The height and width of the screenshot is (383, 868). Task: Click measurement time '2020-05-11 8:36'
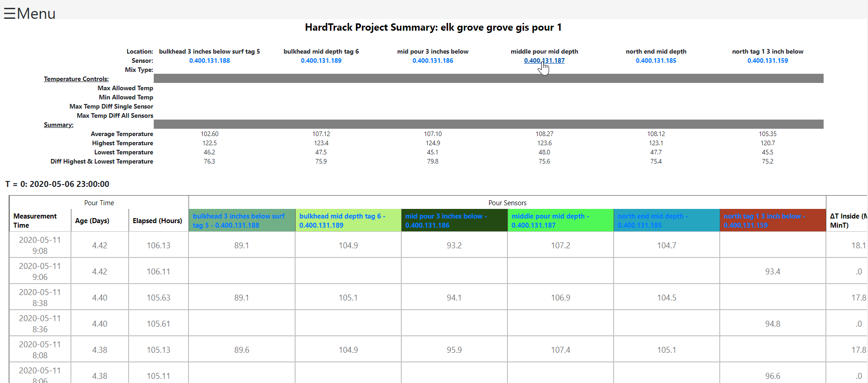[x=40, y=323]
